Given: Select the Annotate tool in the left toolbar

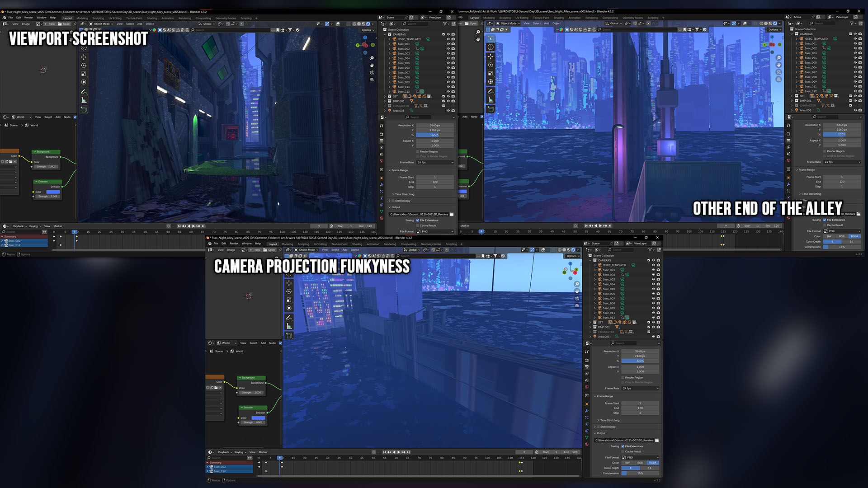Looking at the screenshot, I should click(83, 92).
